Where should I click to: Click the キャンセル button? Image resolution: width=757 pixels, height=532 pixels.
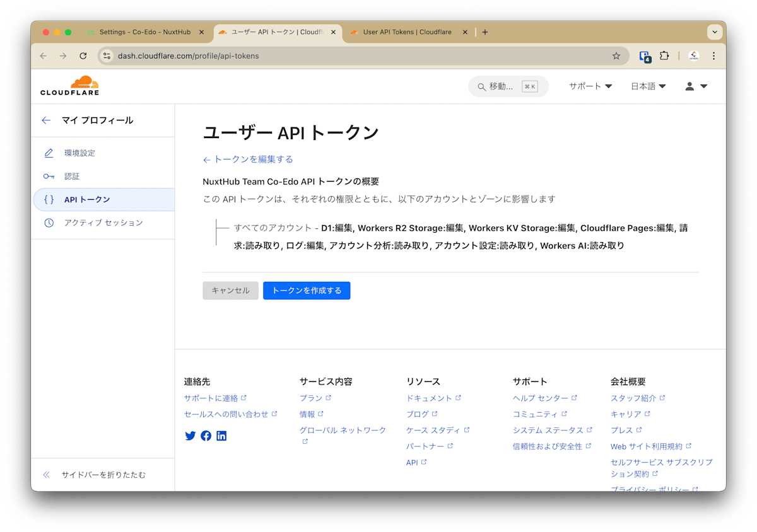(230, 291)
